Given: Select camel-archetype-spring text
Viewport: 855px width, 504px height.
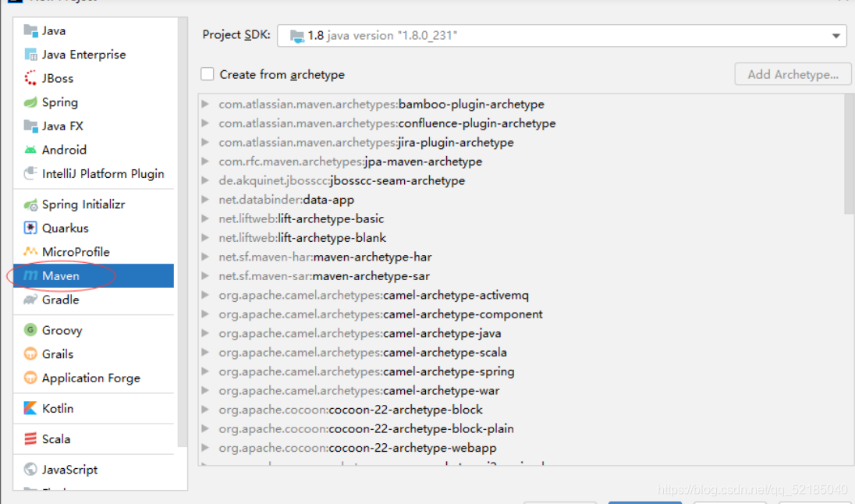Looking at the screenshot, I should pyautogui.click(x=449, y=371).
